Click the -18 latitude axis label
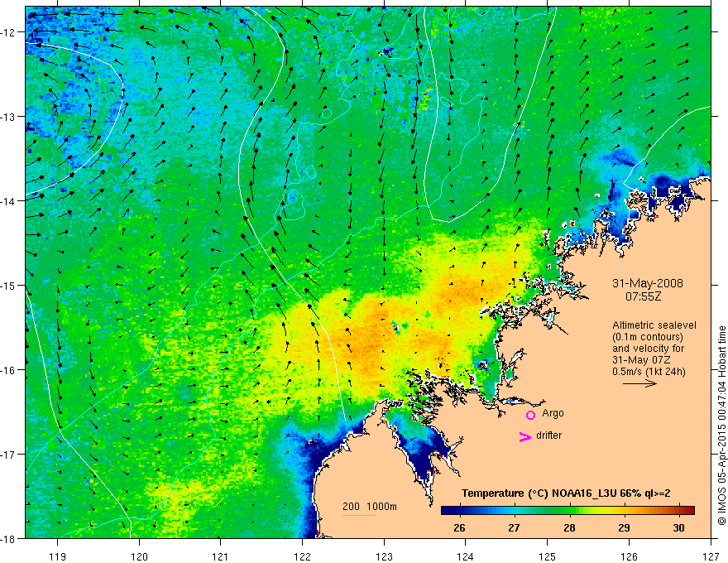 tap(9, 539)
